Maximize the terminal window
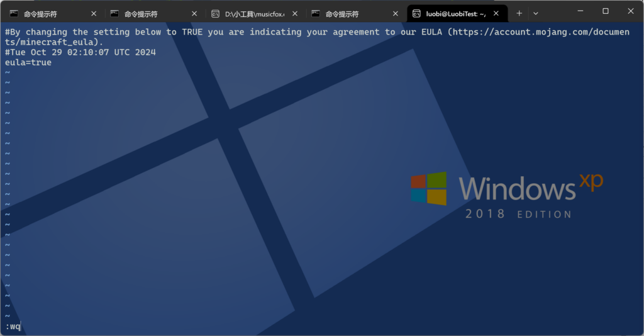 [606, 11]
